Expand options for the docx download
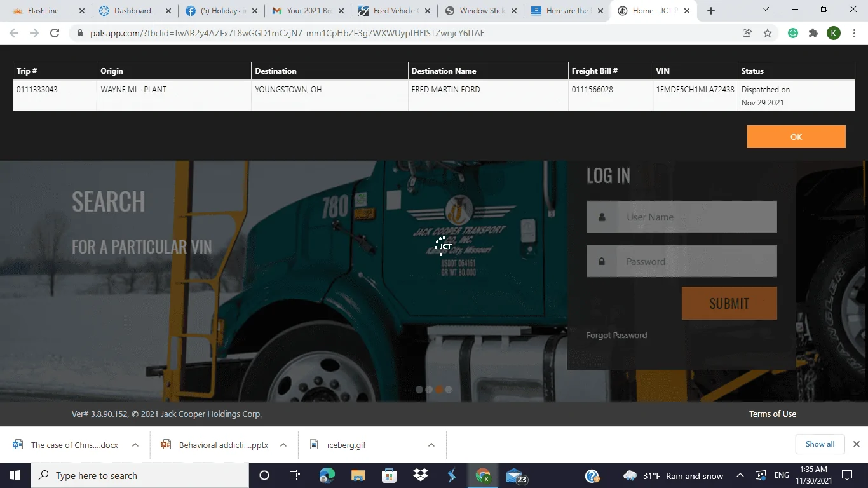868x488 pixels. [x=135, y=445]
